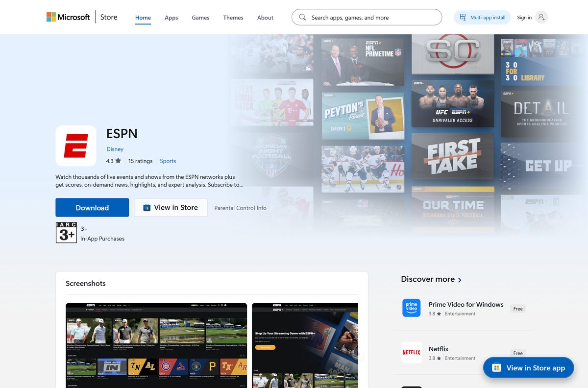Click the Sign in link
The width and height of the screenshot is (588, 388).
tap(524, 18)
